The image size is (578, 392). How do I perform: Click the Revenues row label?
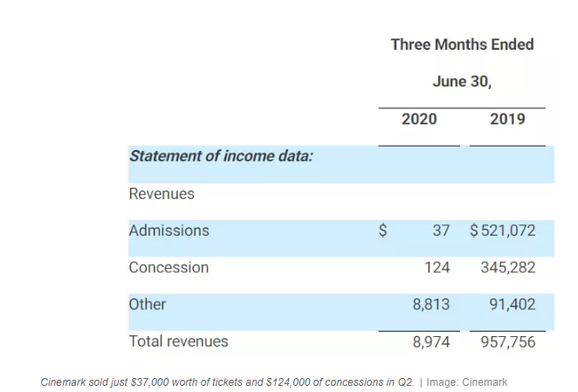[x=162, y=194]
